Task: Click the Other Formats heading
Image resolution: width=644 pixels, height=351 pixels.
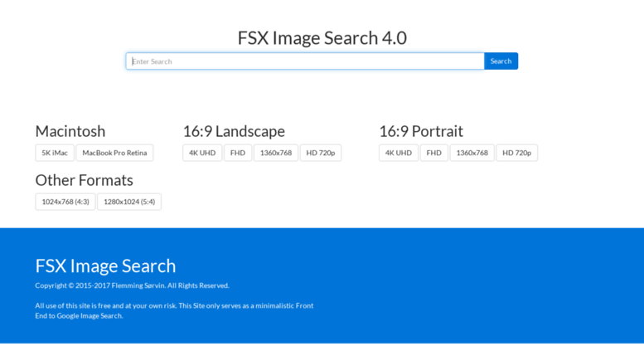Action: tap(85, 180)
